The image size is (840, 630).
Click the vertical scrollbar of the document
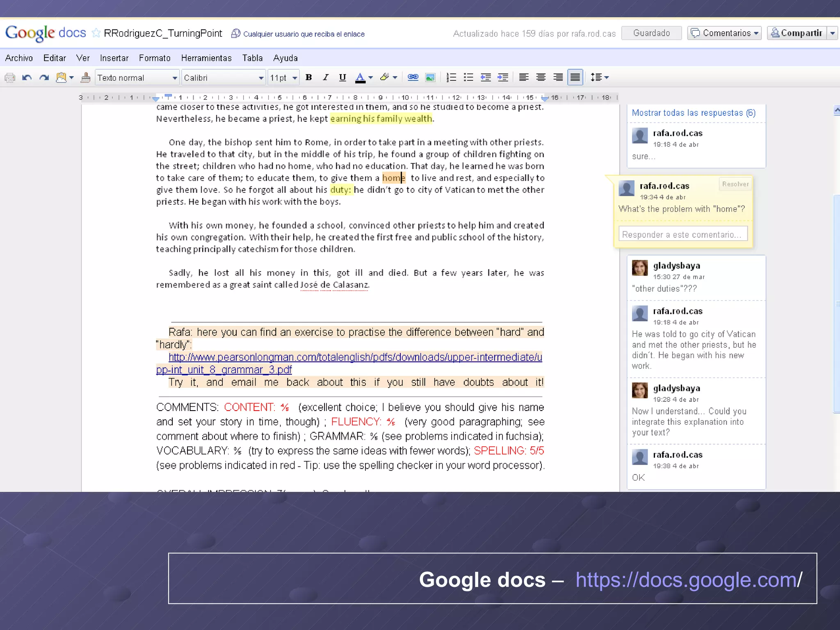coord(837,304)
